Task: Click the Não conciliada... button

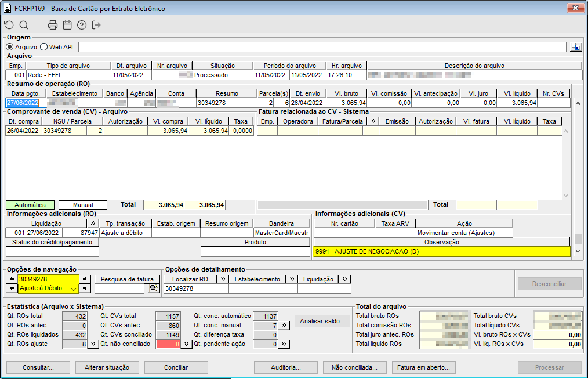Action: [355, 367]
